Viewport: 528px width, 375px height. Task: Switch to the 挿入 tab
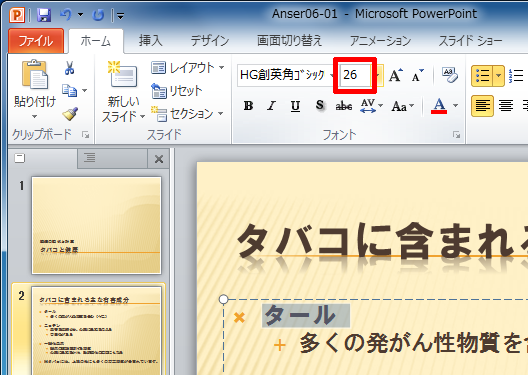click(151, 41)
